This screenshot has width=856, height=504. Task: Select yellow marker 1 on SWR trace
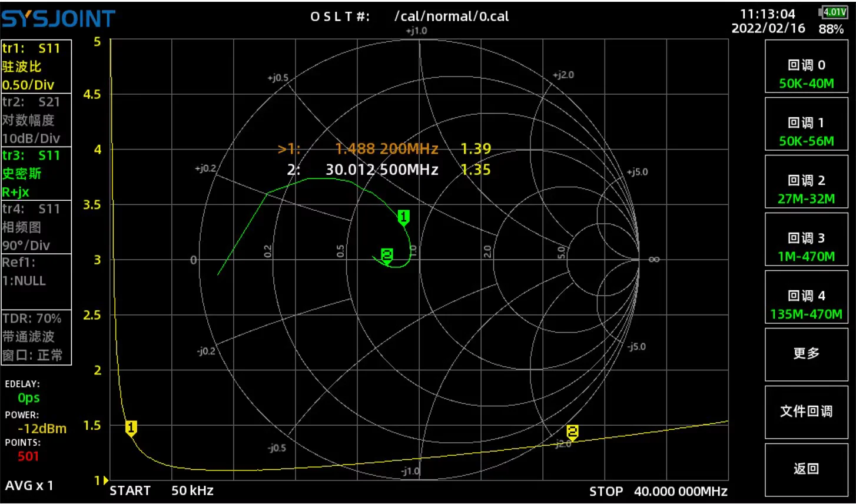tap(131, 429)
